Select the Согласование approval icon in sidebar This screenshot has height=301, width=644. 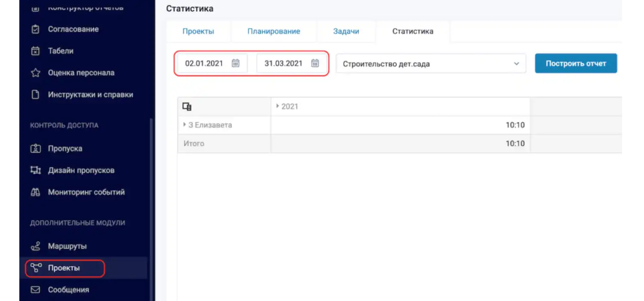coord(36,29)
